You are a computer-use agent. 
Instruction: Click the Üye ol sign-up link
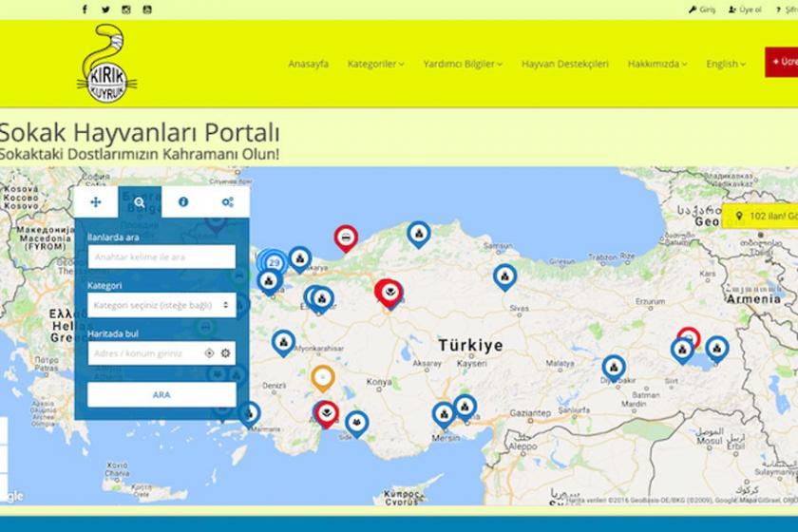pyautogui.click(x=745, y=9)
